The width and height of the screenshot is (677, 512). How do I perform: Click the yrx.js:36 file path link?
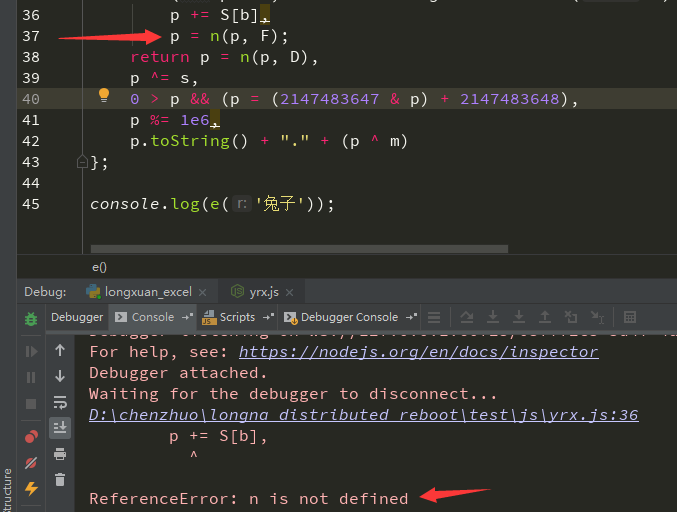(x=364, y=415)
